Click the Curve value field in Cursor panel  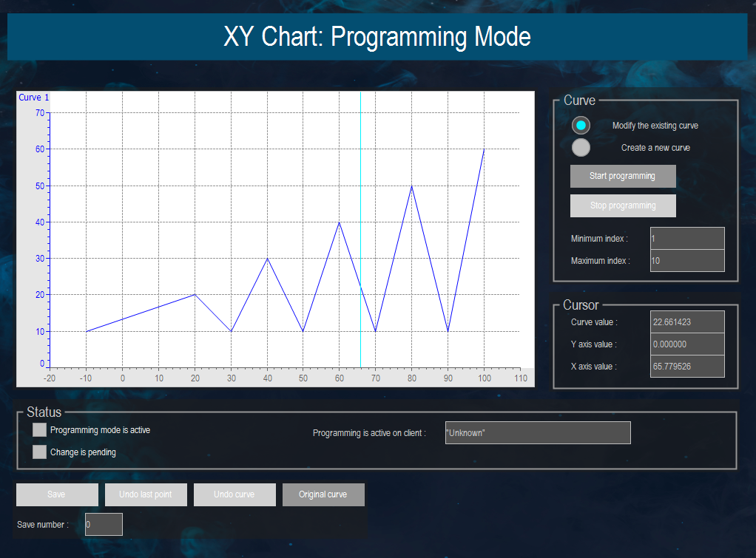[686, 321]
